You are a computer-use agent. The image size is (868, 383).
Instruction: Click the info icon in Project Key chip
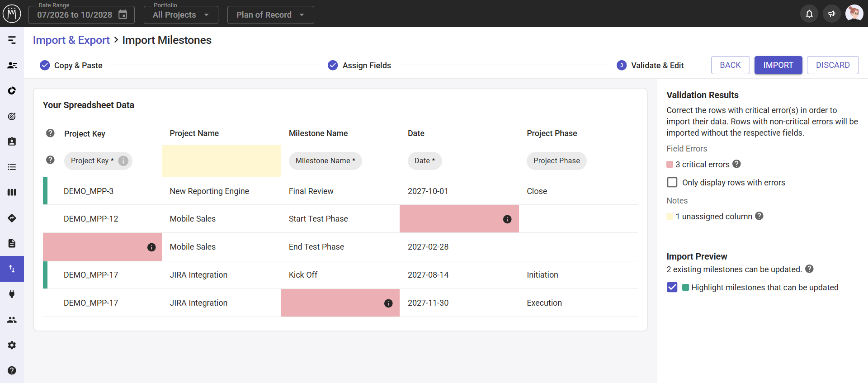[x=123, y=161]
